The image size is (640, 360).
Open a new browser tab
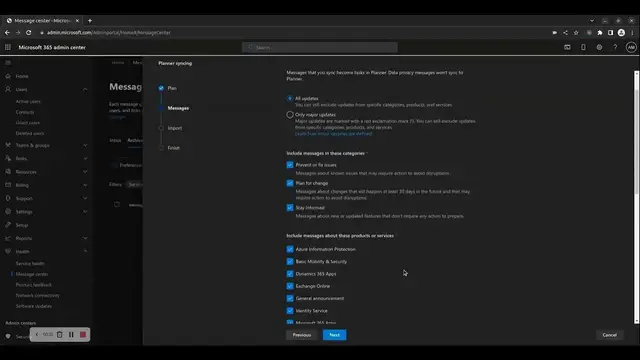click(x=90, y=20)
